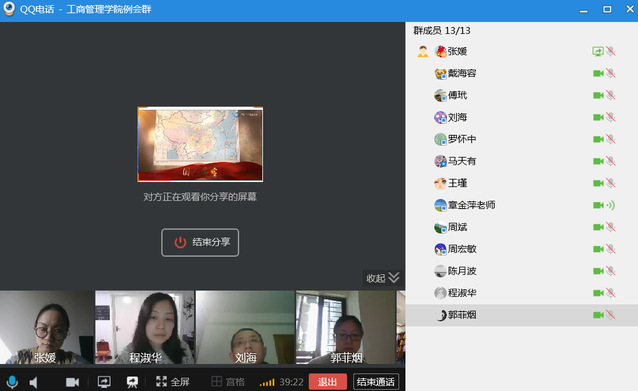Image resolution: width=638 pixels, height=391 pixels.
Task: Click 结束分享 to stop screen sharing
Action: point(200,242)
